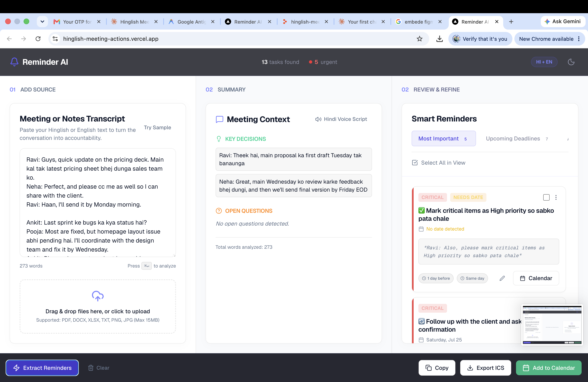Click the Reminder AI bell logo icon
This screenshot has width=588, height=382.
[x=14, y=62]
